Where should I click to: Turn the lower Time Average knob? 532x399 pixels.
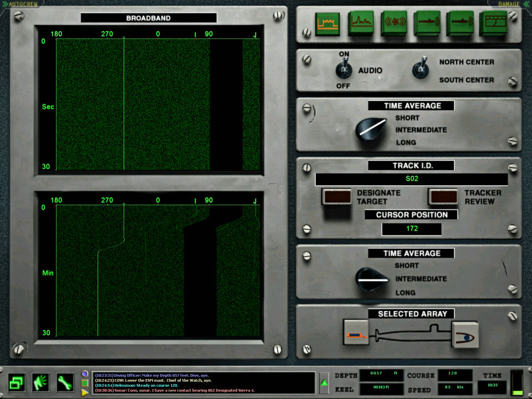click(x=371, y=279)
